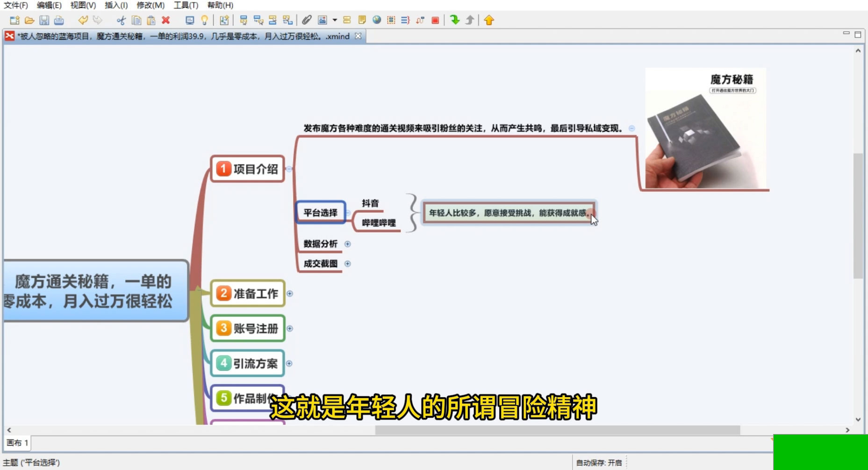The height and width of the screenshot is (470, 868).
Task: Switch to the 画布 1 sheet tab
Action: tap(17, 442)
